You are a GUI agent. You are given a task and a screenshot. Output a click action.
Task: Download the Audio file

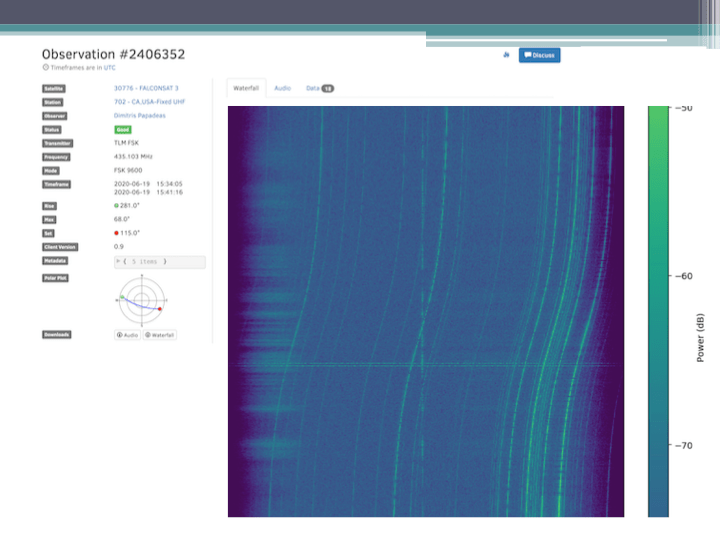127,335
